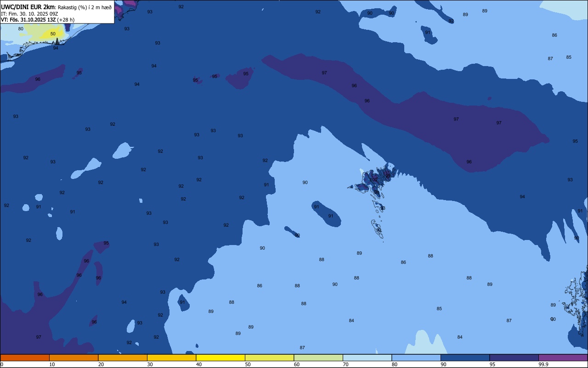The width and height of the screenshot is (588, 368).
Task: Click the 'VT: Fös. 31.10.2025 13Z' valid time
Action: click(x=28, y=20)
